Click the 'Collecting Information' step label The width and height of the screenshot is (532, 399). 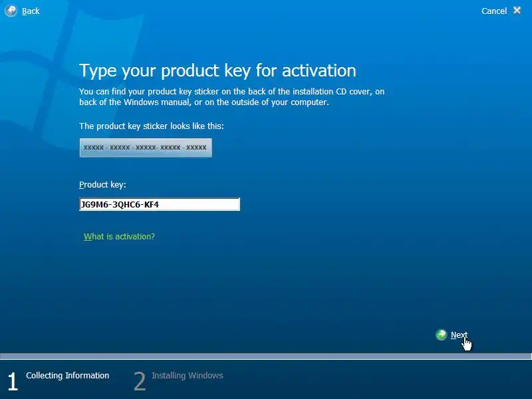pos(68,376)
